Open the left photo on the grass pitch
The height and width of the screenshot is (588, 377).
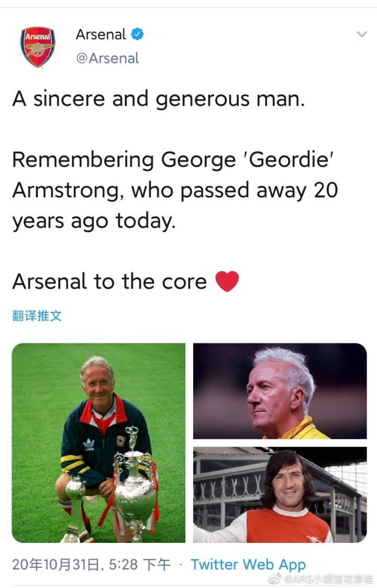point(98,443)
